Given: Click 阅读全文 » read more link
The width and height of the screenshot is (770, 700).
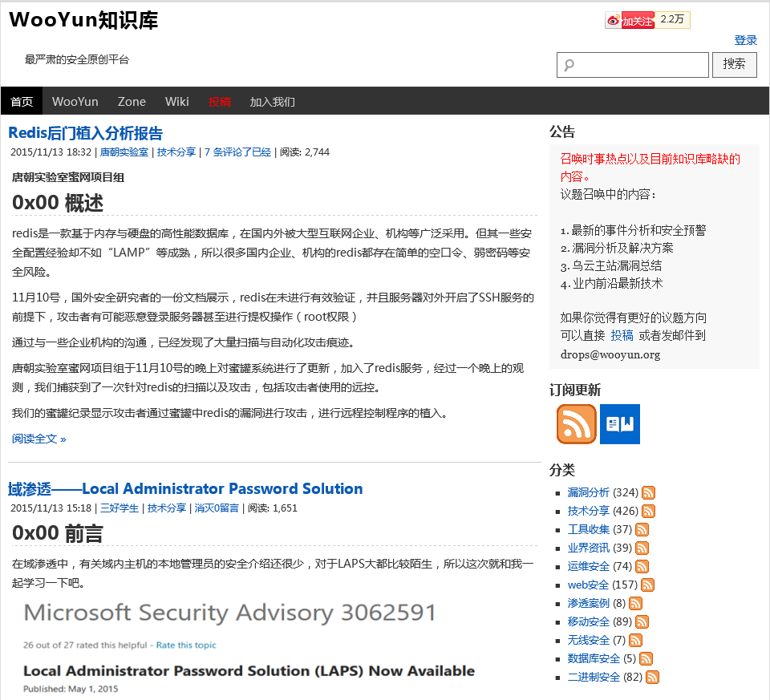Looking at the screenshot, I should (x=38, y=439).
